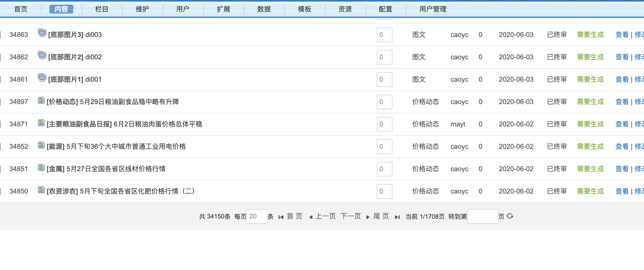
Task: Click the sort order box for row 34850
Action: tap(384, 191)
